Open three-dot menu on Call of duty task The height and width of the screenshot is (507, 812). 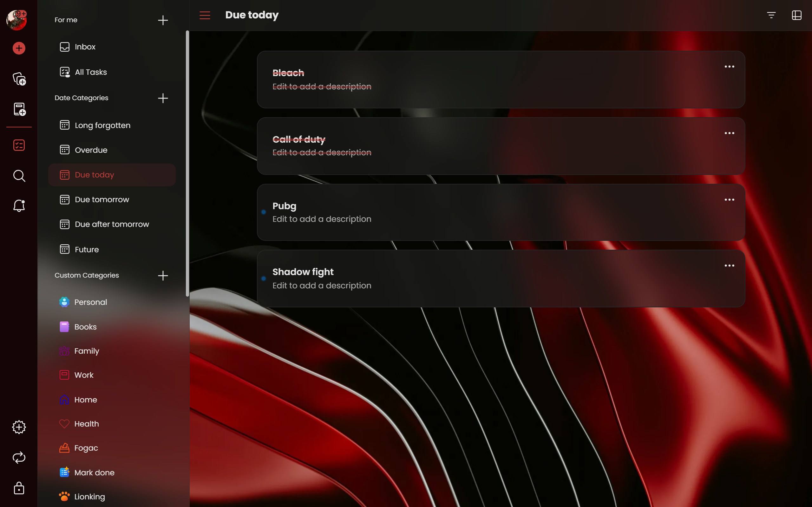click(x=729, y=133)
